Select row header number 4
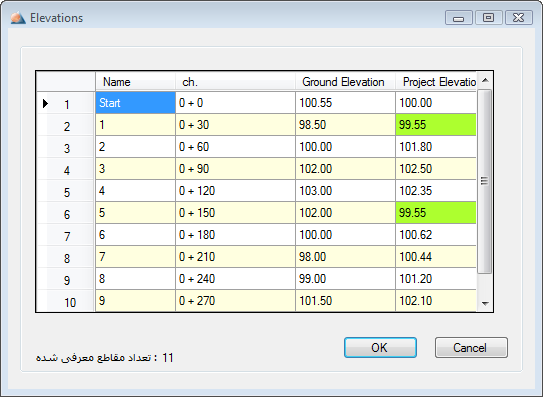 66,169
